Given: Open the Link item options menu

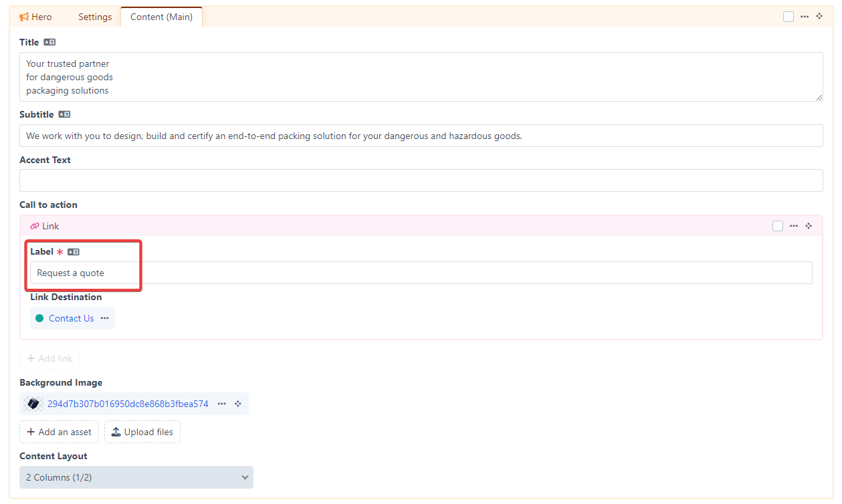Looking at the screenshot, I should pyautogui.click(x=794, y=226).
